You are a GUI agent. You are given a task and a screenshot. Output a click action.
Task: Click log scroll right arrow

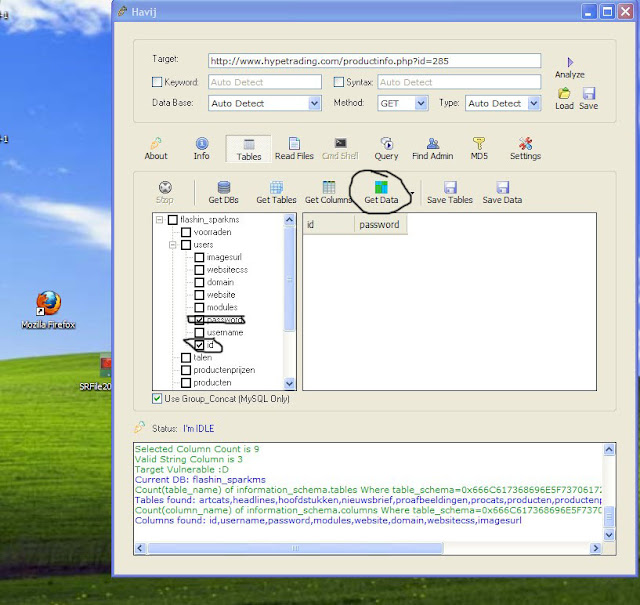[595, 548]
